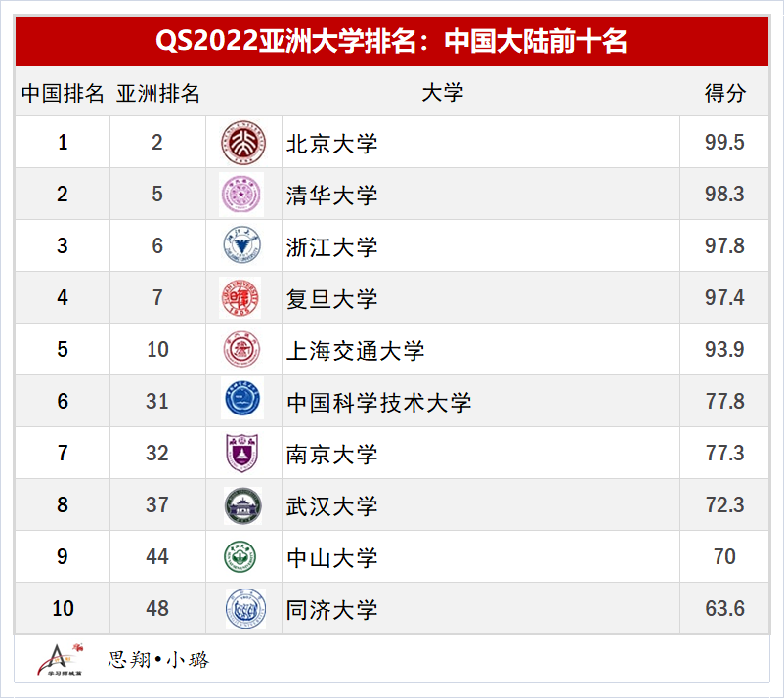784x698 pixels.
Task: Click Nanjing University purple shield logo
Action: pyautogui.click(x=242, y=453)
